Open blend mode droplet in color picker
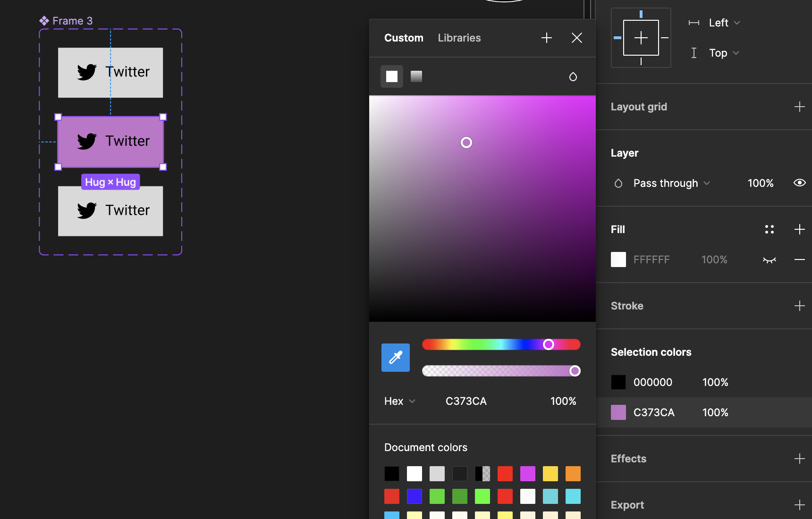The width and height of the screenshot is (812, 519). pyautogui.click(x=573, y=76)
